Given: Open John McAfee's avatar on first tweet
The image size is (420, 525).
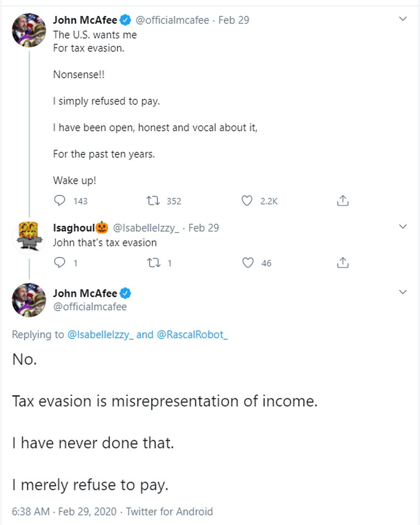Looking at the screenshot, I should [x=29, y=30].
